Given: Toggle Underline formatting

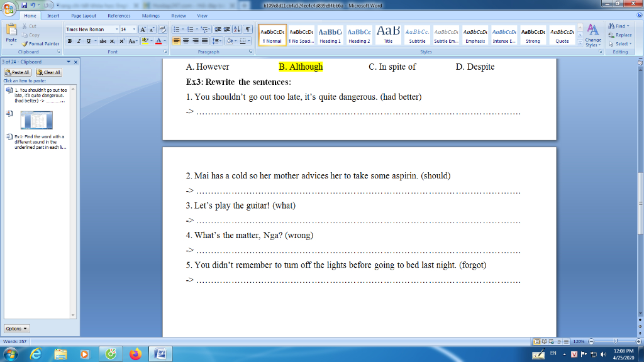Looking at the screenshot, I should coord(88,41).
